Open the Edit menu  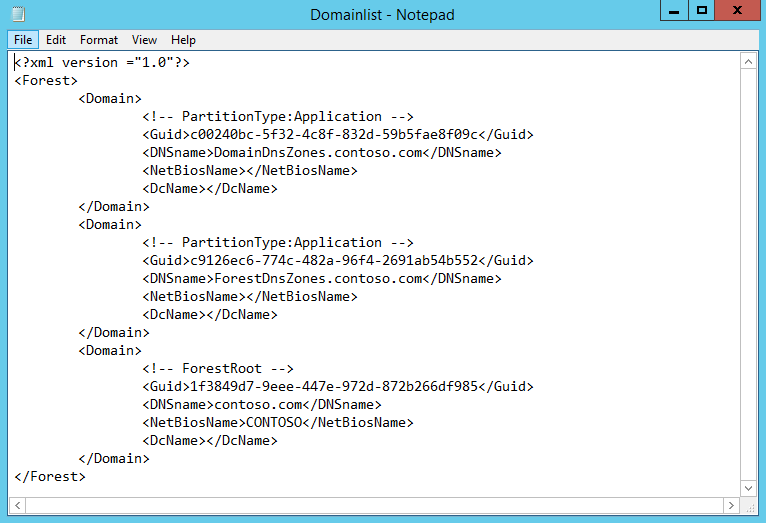point(56,40)
